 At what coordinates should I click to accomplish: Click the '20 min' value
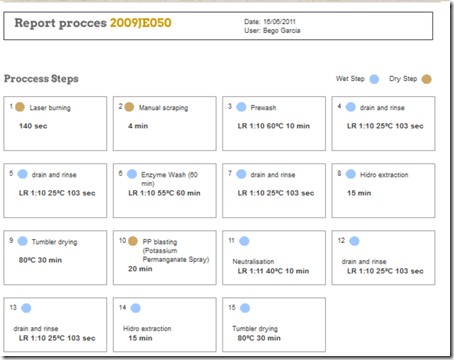(x=140, y=269)
